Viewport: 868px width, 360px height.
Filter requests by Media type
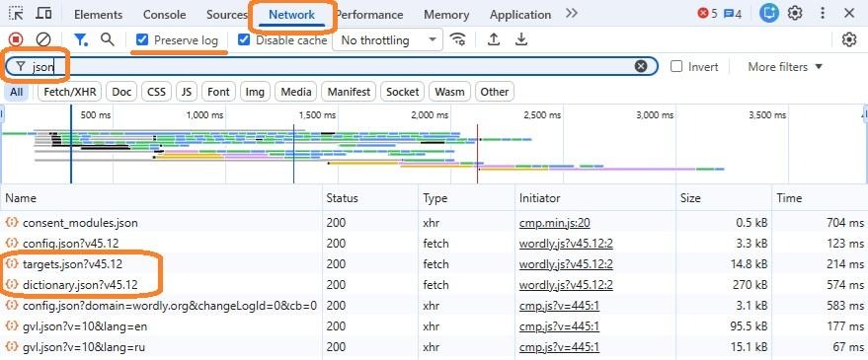pyautogui.click(x=295, y=92)
